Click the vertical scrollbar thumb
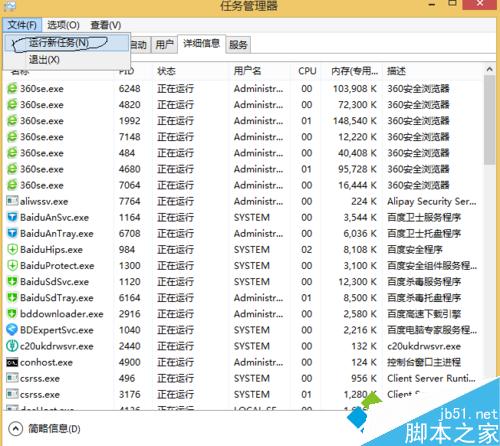Image resolution: width=500 pixels, height=446 pixels. [x=489, y=120]
